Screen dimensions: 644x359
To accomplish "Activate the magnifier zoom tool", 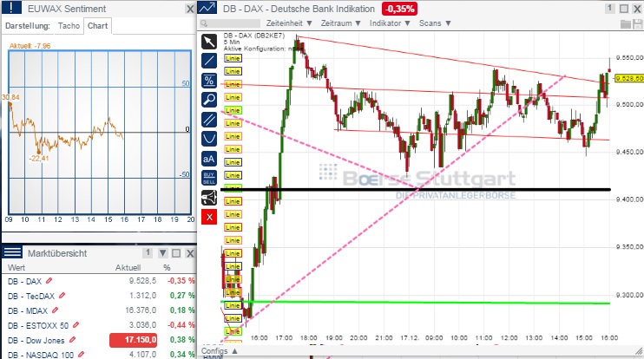I will pyautogui.click(x=208, y=100).
